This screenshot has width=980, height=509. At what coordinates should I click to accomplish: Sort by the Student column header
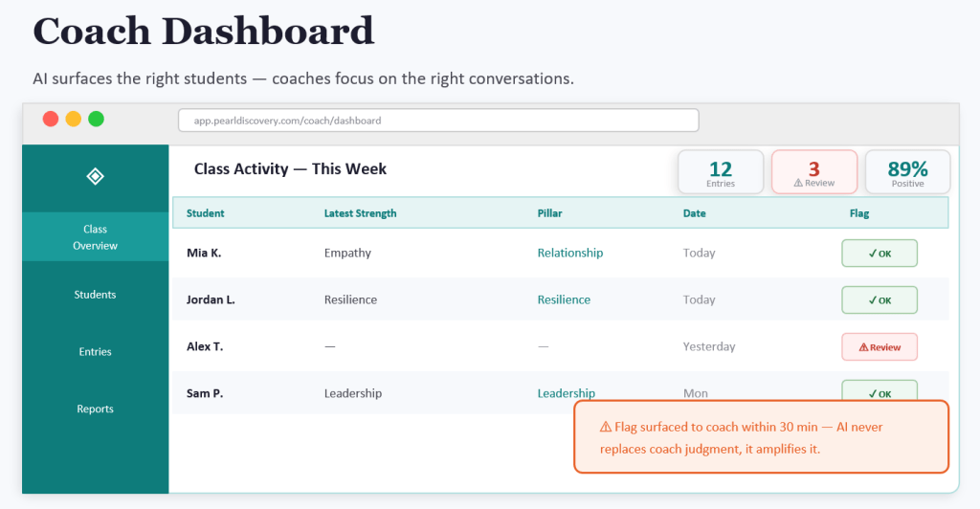click(206, 213)
